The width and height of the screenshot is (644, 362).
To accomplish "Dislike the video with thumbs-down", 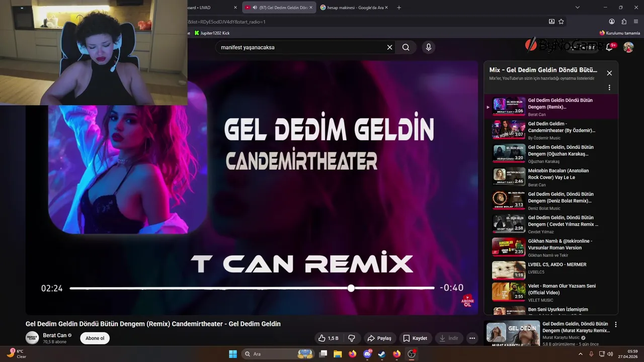I will (x=352, y=338).
